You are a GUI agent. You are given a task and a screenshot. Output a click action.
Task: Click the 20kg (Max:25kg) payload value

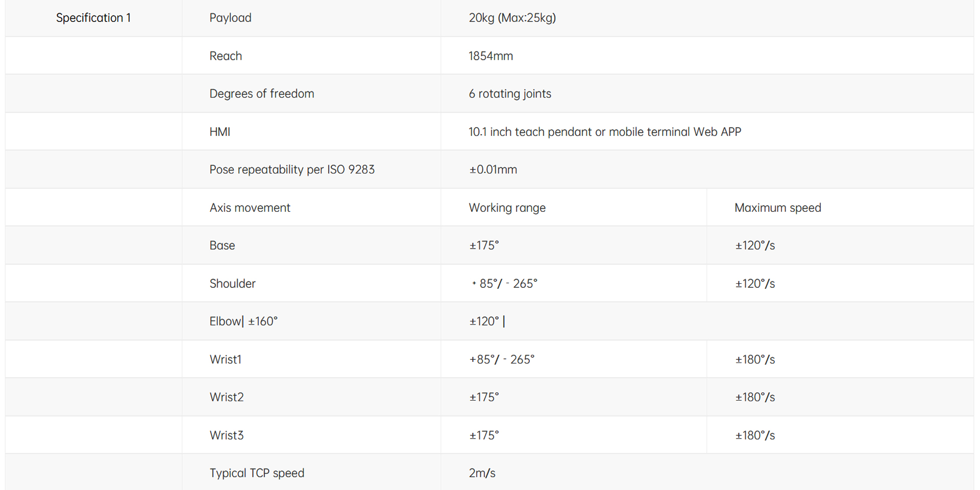(512, 18)
